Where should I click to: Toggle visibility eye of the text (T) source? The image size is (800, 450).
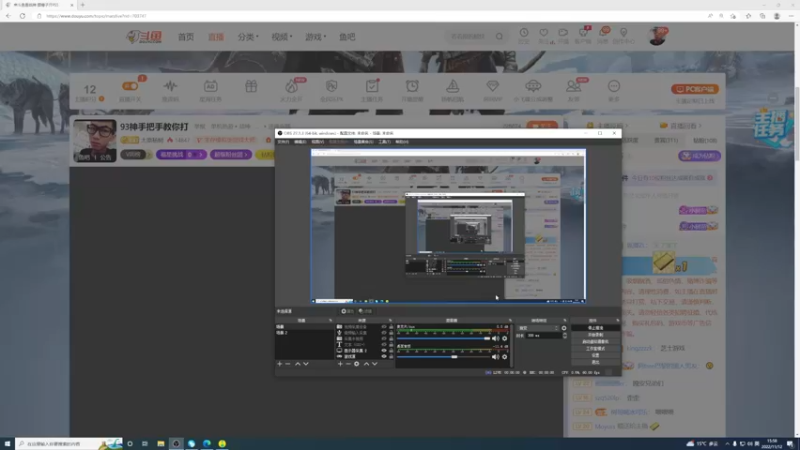point(384,344)
